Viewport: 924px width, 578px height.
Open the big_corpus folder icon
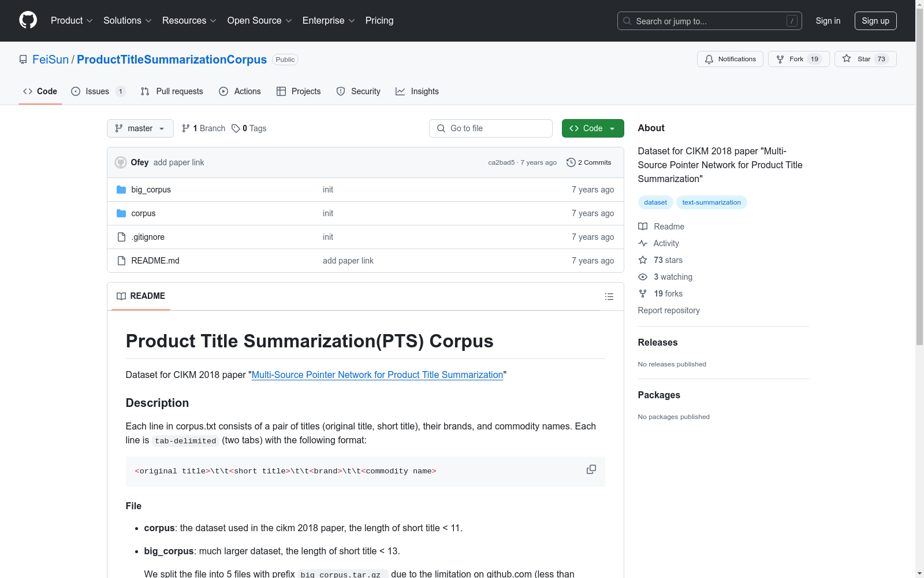[x=121, y=190]
